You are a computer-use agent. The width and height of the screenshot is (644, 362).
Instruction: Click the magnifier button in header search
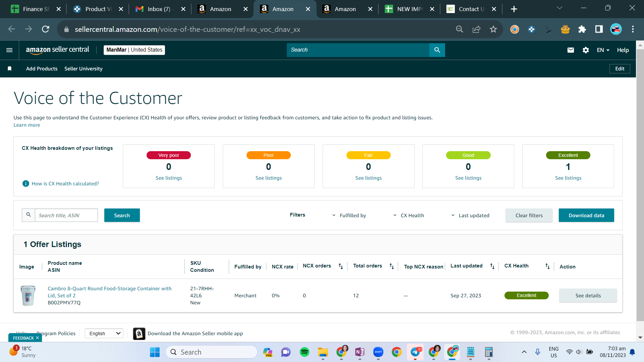(x=437, y=50)
